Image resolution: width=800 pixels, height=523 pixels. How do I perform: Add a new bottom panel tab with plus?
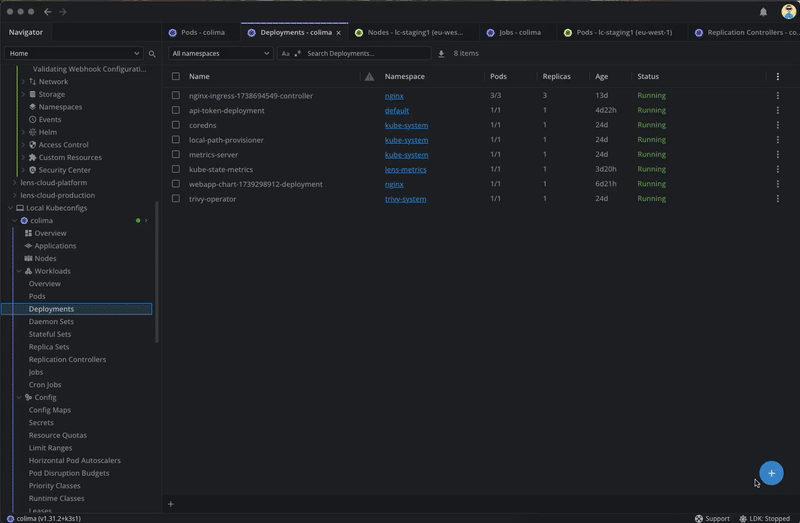[x=171, y=504]
